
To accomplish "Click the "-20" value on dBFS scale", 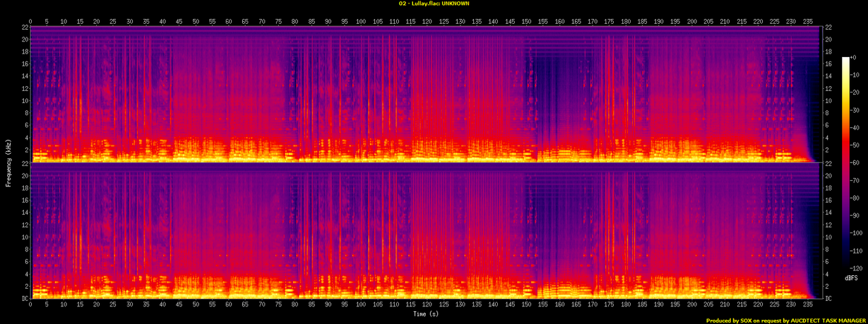I will tap(856, 93).
